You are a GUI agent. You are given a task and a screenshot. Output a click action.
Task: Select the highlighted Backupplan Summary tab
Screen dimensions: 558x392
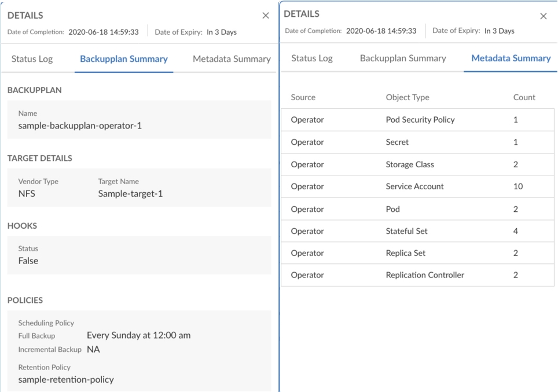[124, 59]
